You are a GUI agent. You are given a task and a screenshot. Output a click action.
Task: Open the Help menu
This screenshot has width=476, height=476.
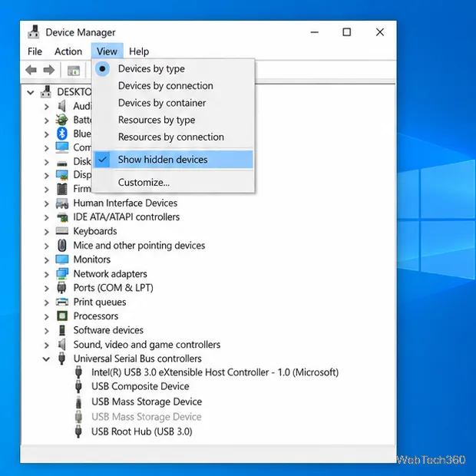pyautogui.click(x=139, y=51)
